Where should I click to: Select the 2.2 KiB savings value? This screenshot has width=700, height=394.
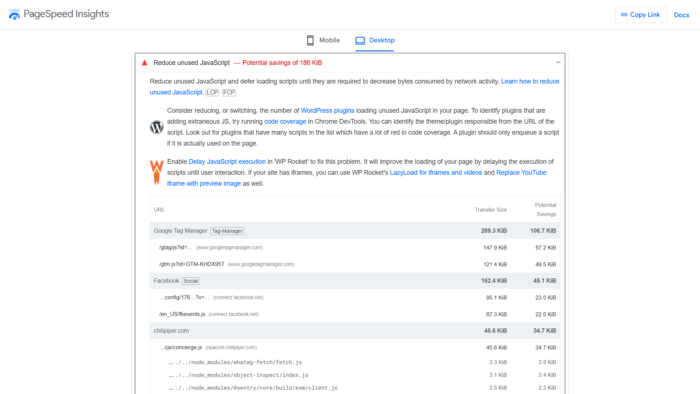click(x=547, y=388)
